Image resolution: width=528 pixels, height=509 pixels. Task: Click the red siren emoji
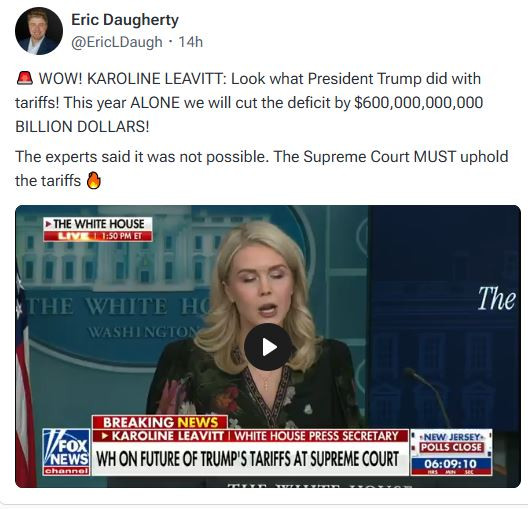tap(25, 78)
